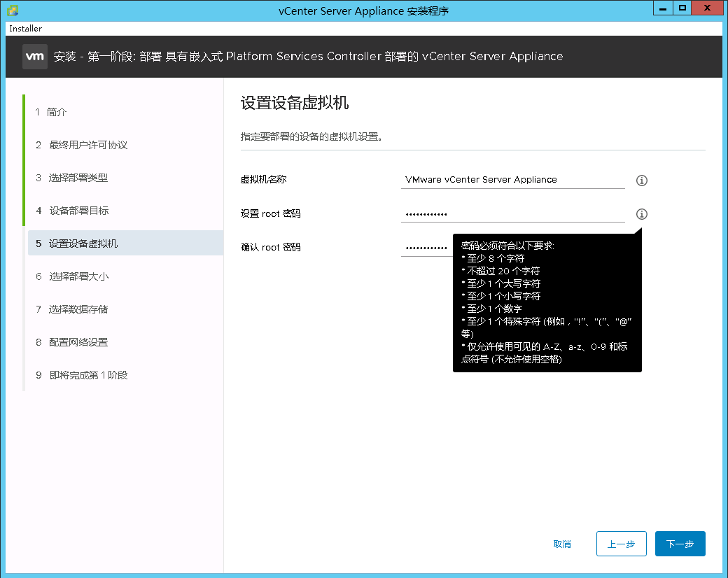Open the Installer menu

tap(25, 28)
